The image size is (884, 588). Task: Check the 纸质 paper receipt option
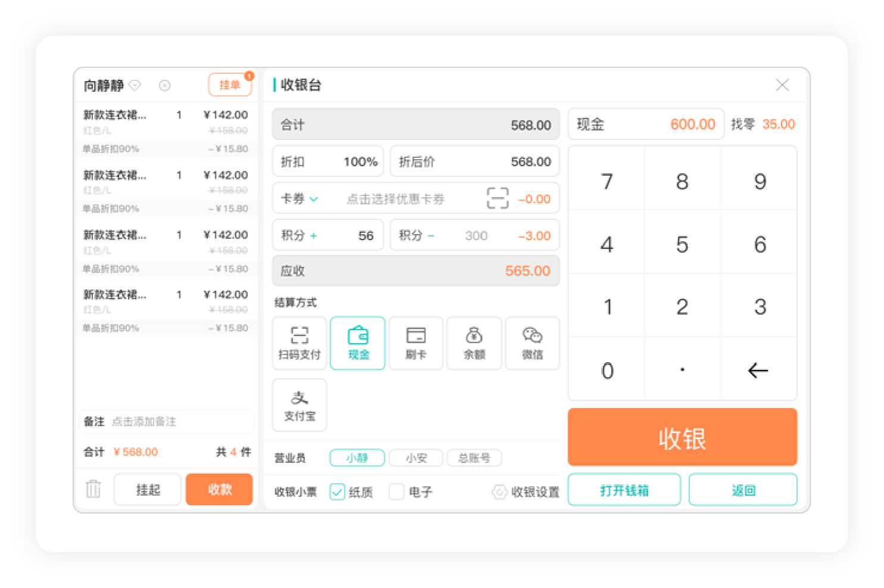coord(337,492)
